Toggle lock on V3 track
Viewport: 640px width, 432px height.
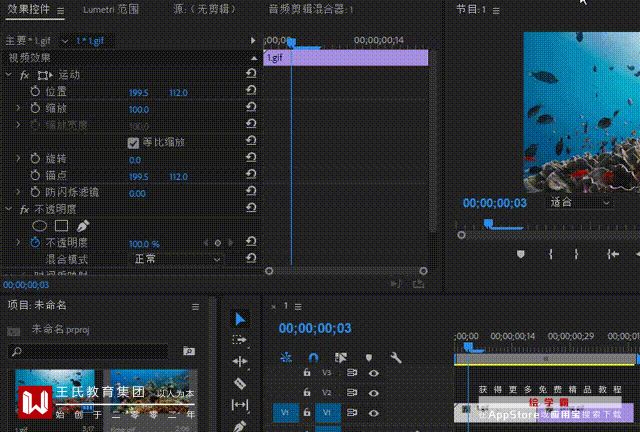(307, 372)
